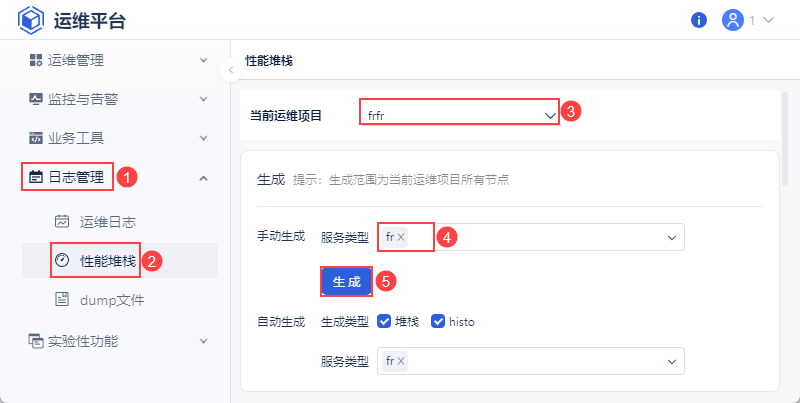Screen dimensions: 800x403
Task: Expand the 手动生成 服务类型 dropdown arrow
Action: pos(670,237)
